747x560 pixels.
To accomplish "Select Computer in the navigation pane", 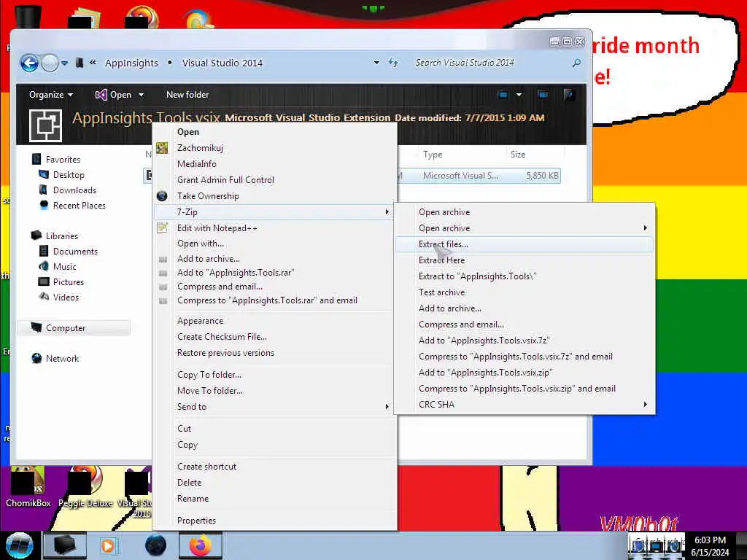I will [x=74, y=327].
